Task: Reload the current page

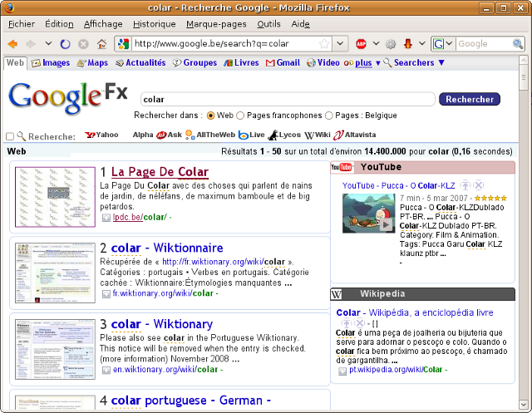Action: 65,44
